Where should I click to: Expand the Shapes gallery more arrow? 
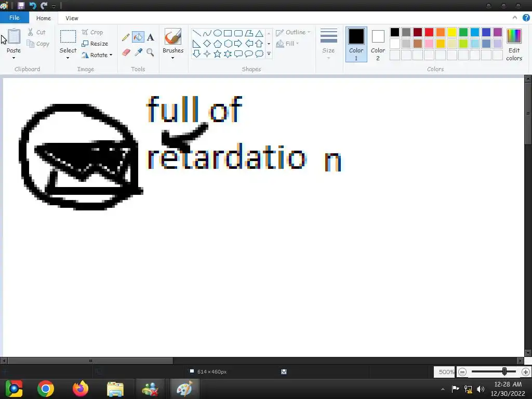(x=269, y=54)
